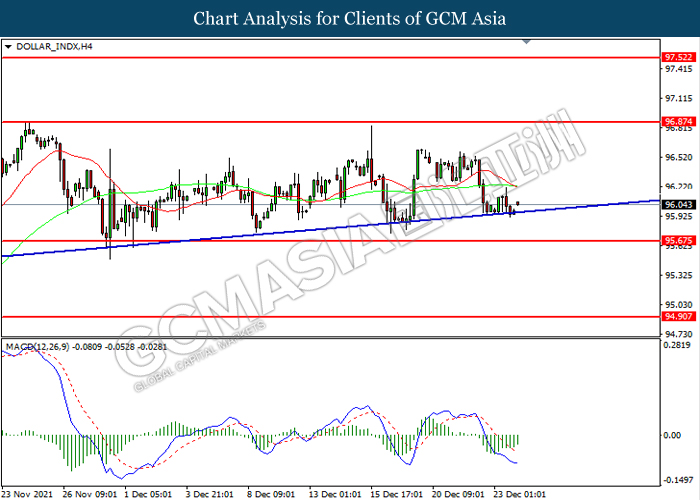Image resolution: width=700 pixels, height=500 pixels.
Task: Click the 3 Dec 21:01 time label
Action: [209, 494]
